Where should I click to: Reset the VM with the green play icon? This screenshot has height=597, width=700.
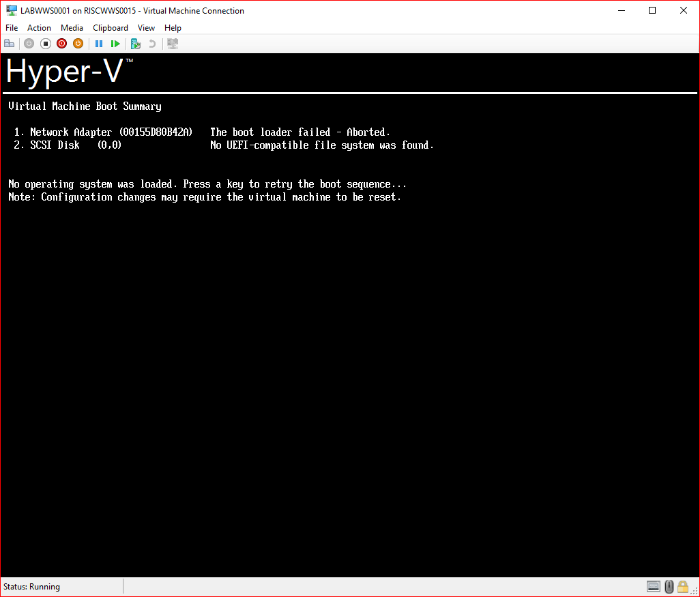[x=115, y=44]
